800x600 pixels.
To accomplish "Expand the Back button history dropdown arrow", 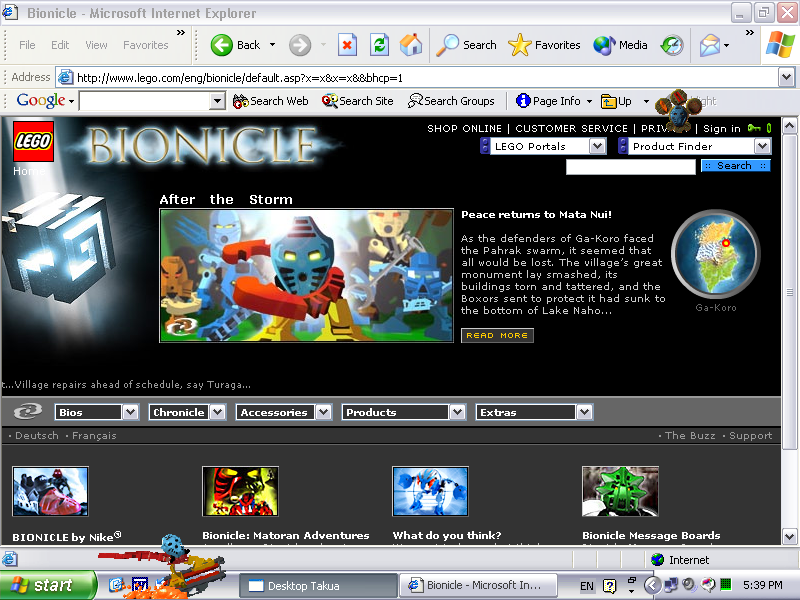I will pos(272,45).
